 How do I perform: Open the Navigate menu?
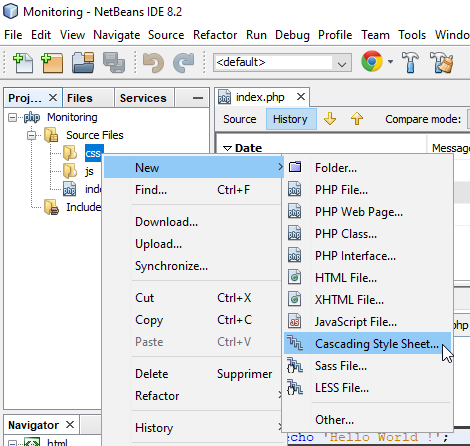116,35
